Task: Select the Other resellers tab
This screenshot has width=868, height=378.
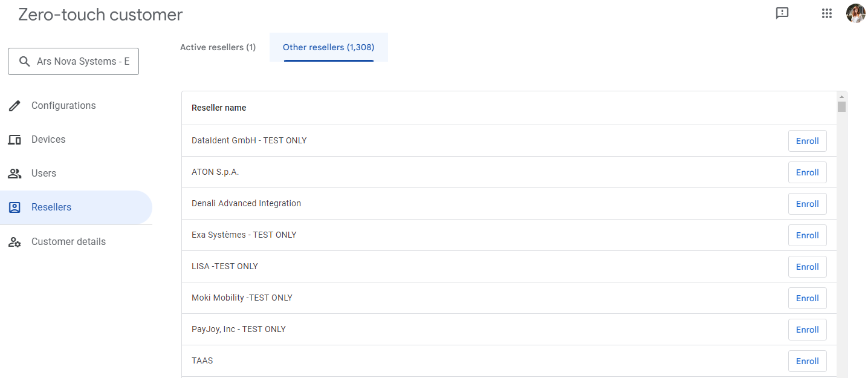Action: point(328,47)
